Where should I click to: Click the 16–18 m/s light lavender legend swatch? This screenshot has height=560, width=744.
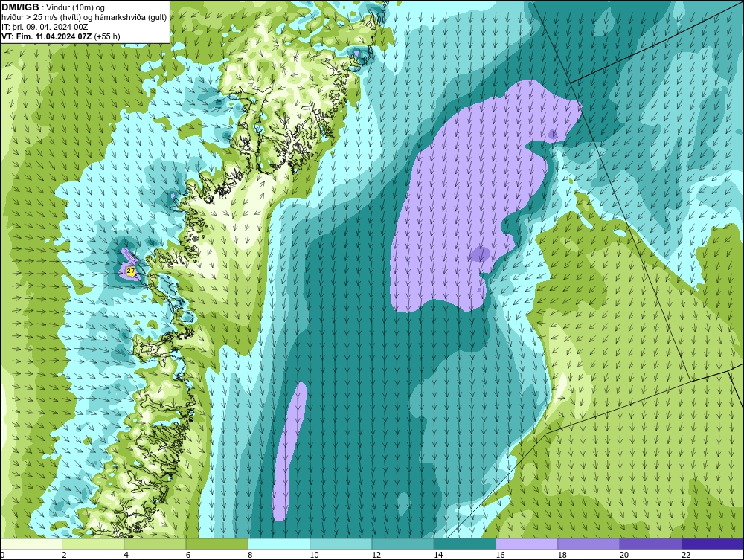[527, 544]
